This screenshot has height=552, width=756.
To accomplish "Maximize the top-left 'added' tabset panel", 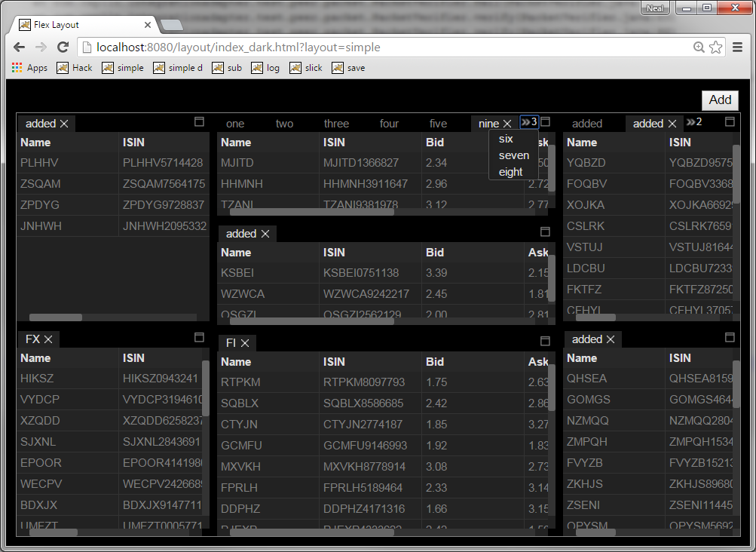I will 199,121.
